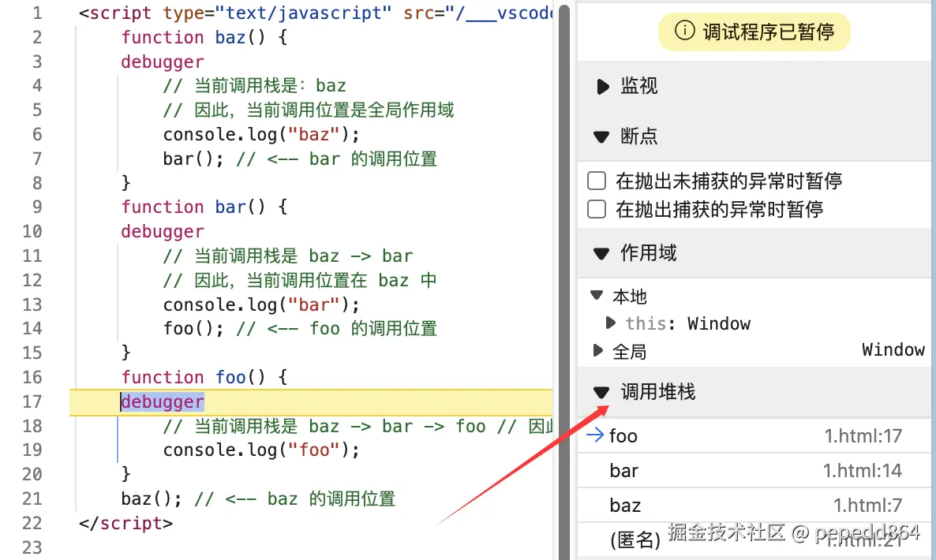936x560 pixels.
Task: Click line number 10 in gutter
Action: (x=32, y=231)
